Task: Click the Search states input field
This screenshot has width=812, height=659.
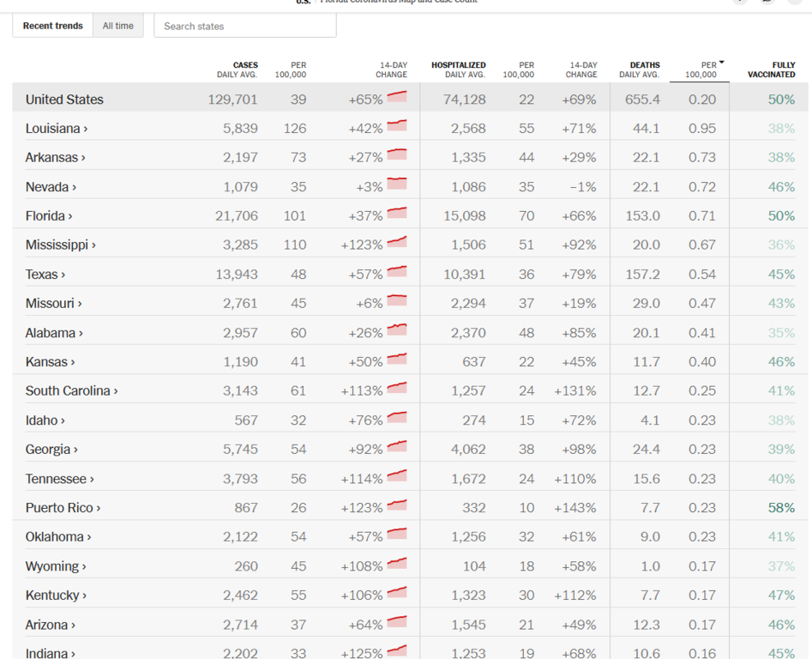Action: pyautogui.click(x=245, y=26)
